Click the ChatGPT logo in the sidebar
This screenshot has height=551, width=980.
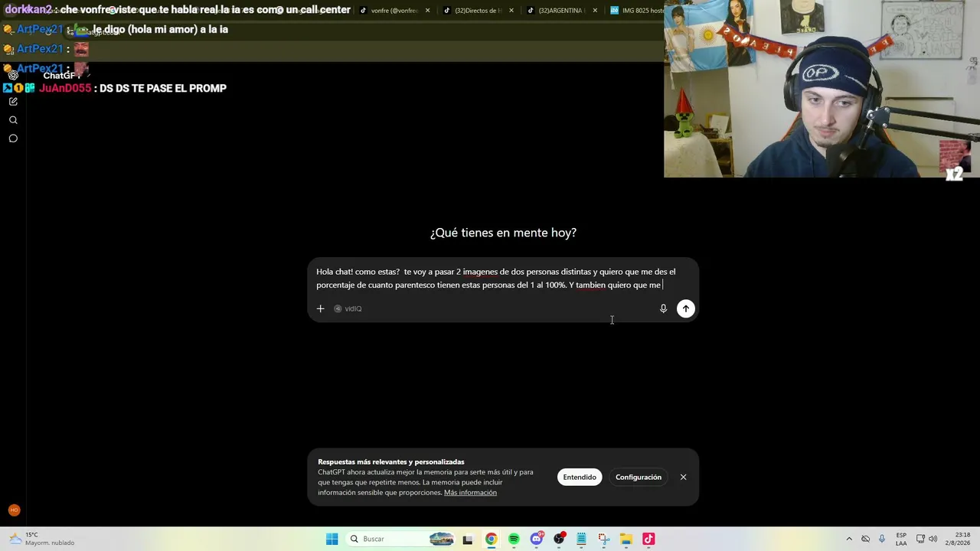pyautogui.click(x=13, y=75)
